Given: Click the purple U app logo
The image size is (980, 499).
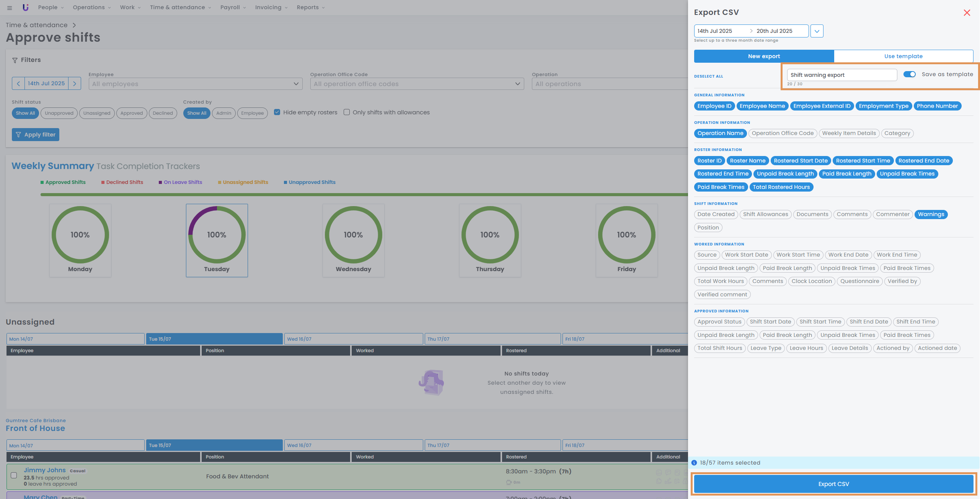Looking at the screenshot, I should tap(26, 7).
